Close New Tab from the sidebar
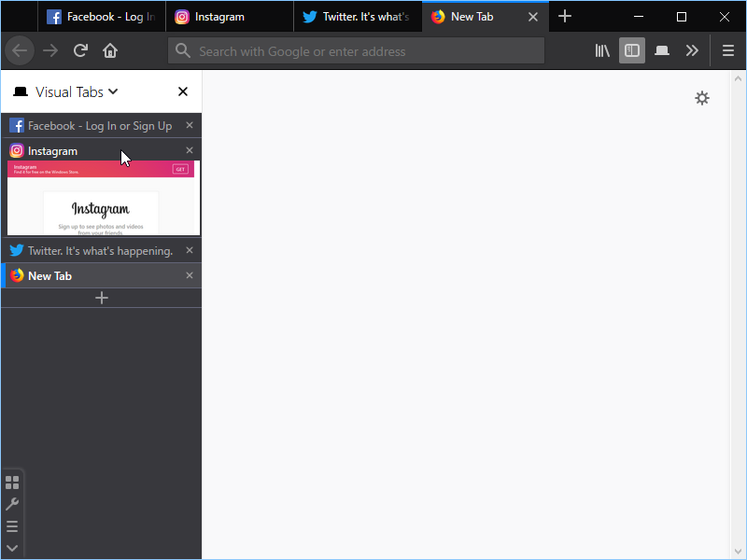The height and width of the screenshot is (560, 747). tap(190, 275)
